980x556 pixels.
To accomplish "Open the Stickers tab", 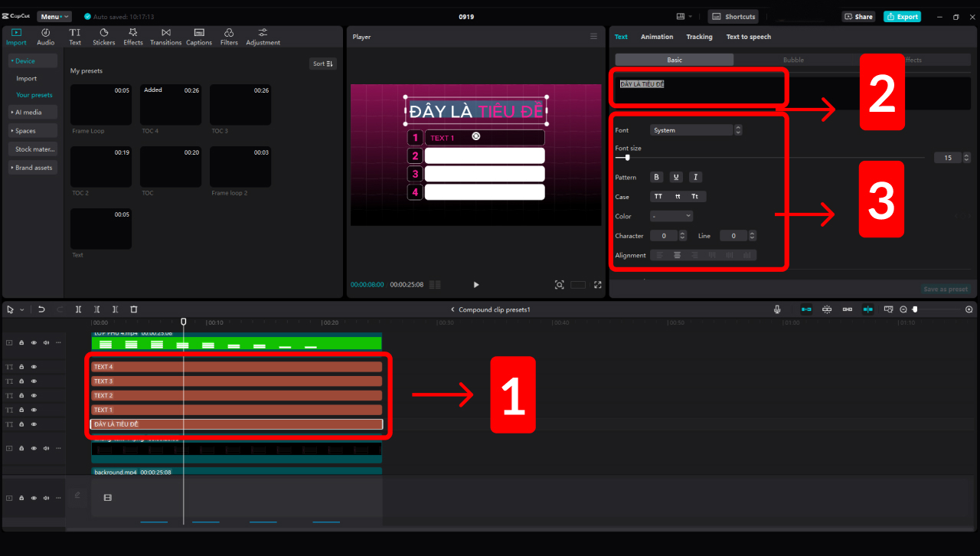I will 104,37.
